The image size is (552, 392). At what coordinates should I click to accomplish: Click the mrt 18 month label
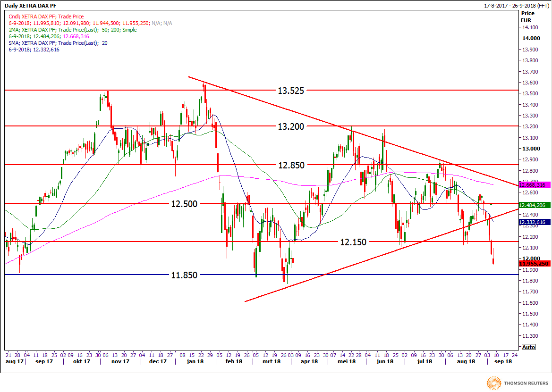point(272,361)
